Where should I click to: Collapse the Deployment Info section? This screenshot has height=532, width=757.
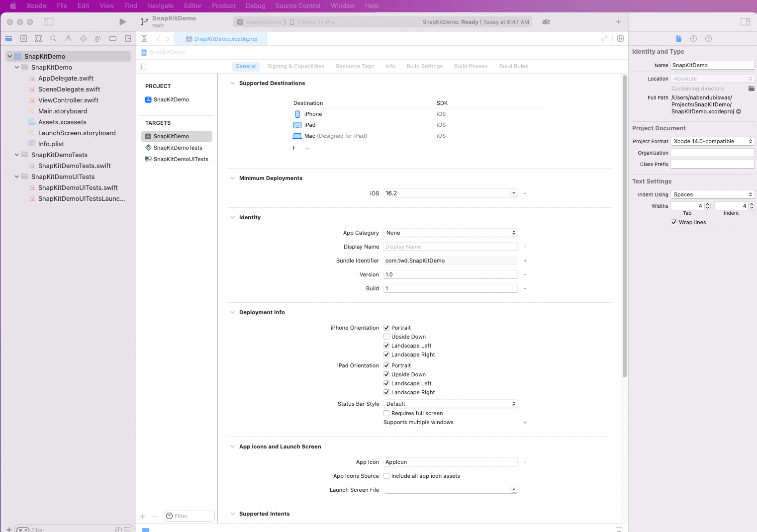[232, 312]
